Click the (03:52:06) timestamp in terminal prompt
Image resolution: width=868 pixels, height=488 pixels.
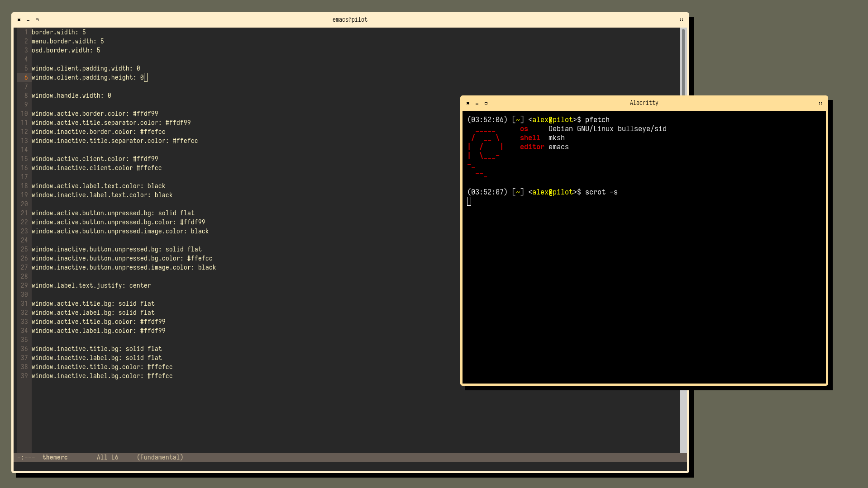[x=487, y=120]
